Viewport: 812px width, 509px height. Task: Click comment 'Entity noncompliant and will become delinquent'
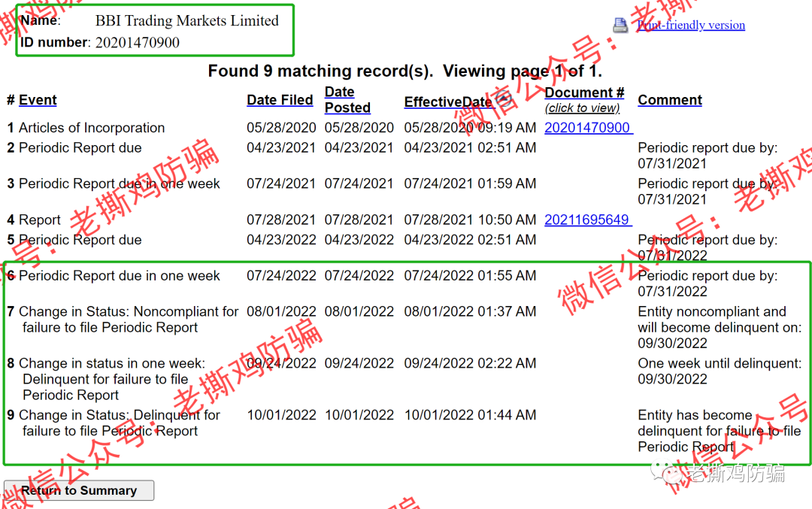pos(720,327)
